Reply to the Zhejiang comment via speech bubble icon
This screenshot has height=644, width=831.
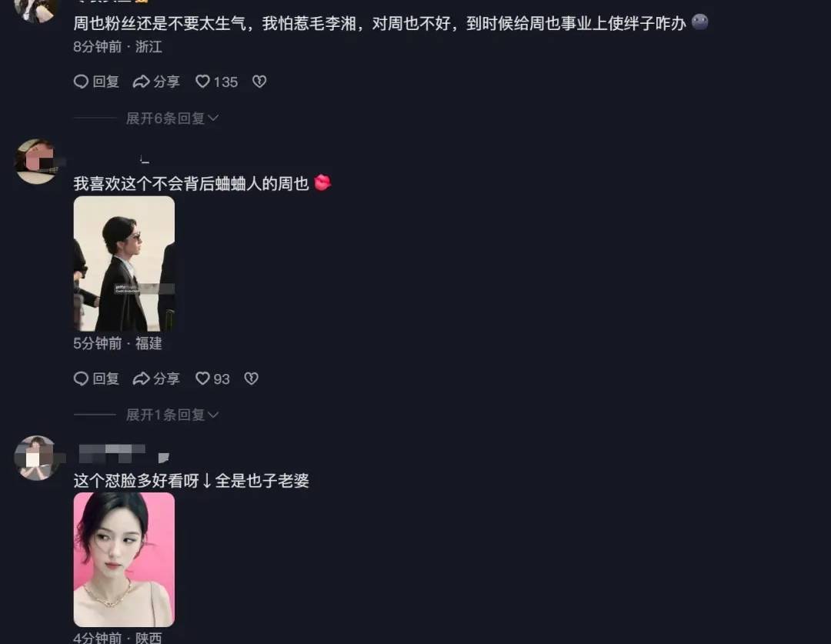81,82
